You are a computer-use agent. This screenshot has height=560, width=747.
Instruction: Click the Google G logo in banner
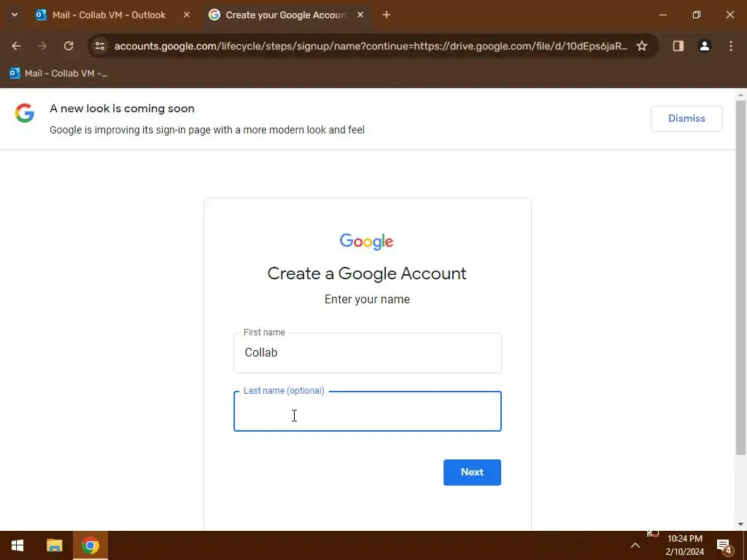pyautogui.click(x=24, y=113)
